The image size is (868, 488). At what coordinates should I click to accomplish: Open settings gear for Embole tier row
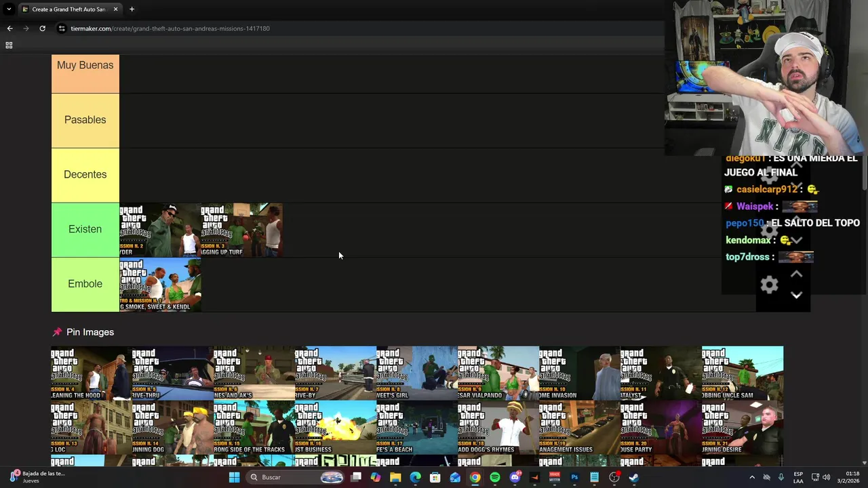coord(769,285)
